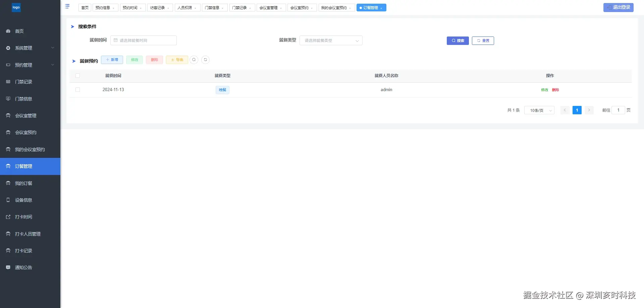Click the 2024-11-13 date cell
The height and width of the screenshot is (308, 644).
(113, 90)
